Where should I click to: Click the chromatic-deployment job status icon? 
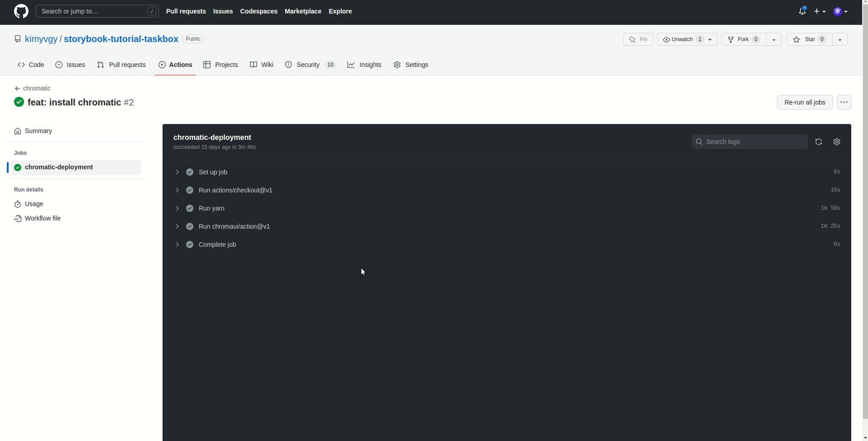pos(18,167)
